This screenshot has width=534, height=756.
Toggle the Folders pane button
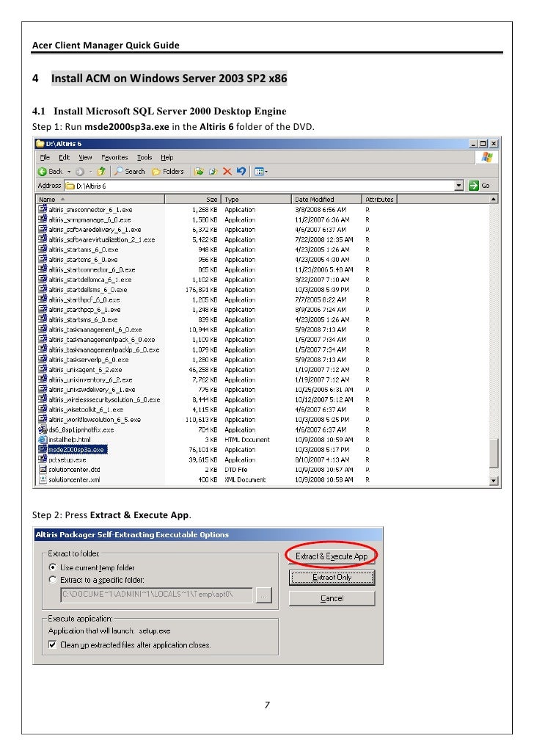[x=168, y=172]
